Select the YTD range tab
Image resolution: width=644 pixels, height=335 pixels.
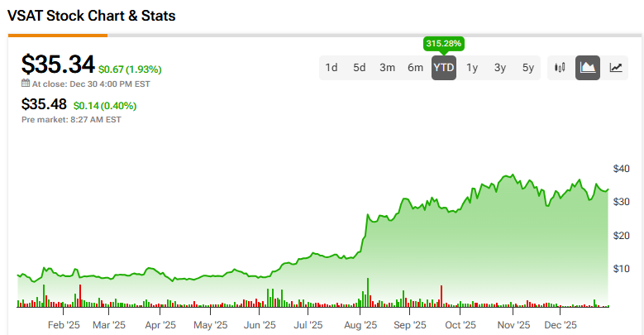tap(444, 68)
